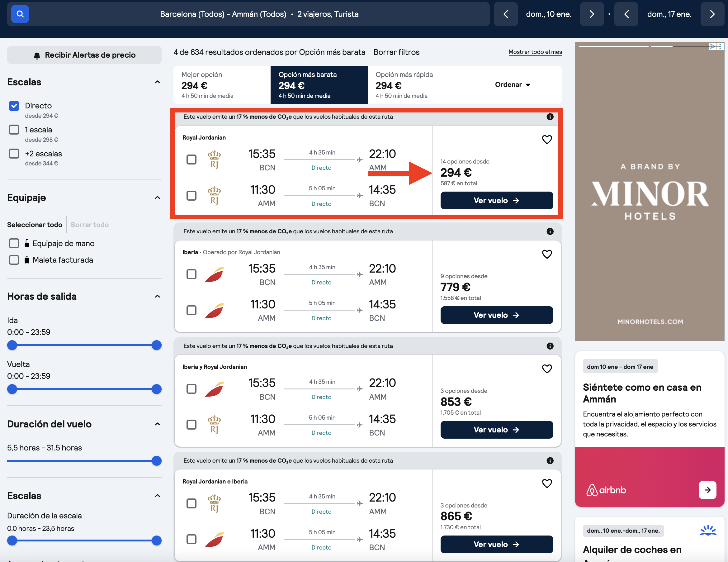Click the return date dom., 17 ene.

coord(669,14)
